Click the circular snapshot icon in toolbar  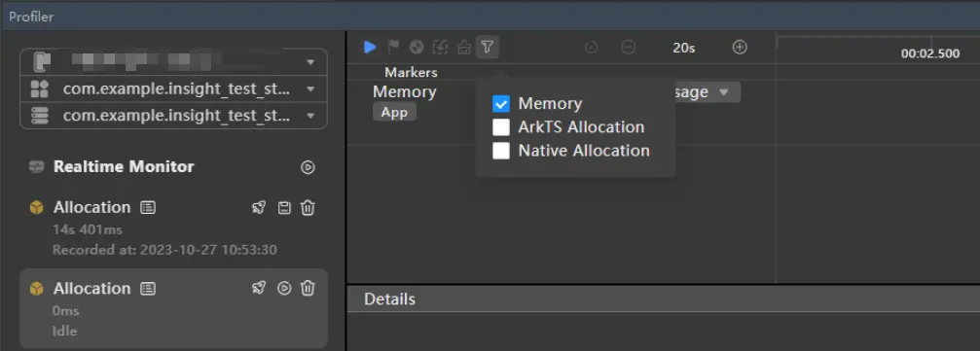point(417,47)
